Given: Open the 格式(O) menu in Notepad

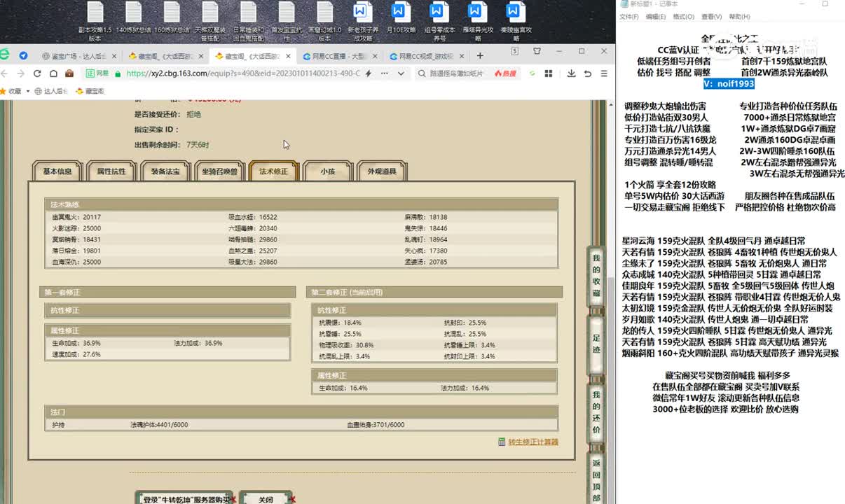Looking at the screenshot, I should (683, 17).
